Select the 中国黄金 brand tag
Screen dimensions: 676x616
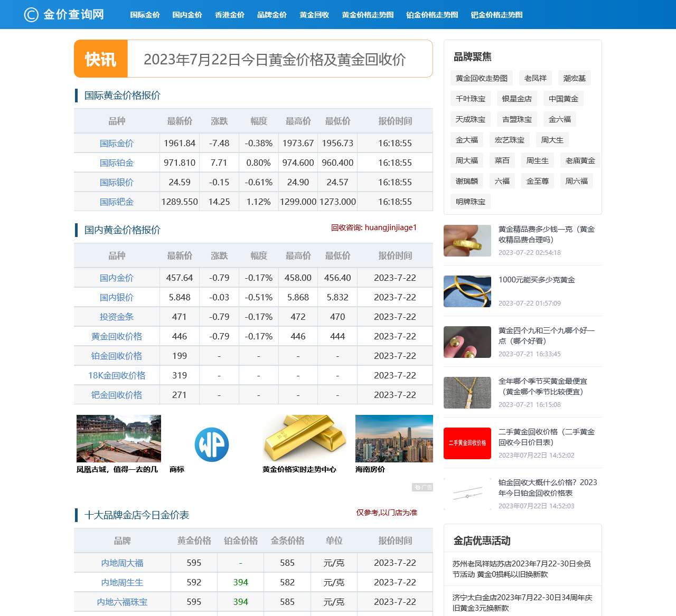pos(564,99)
